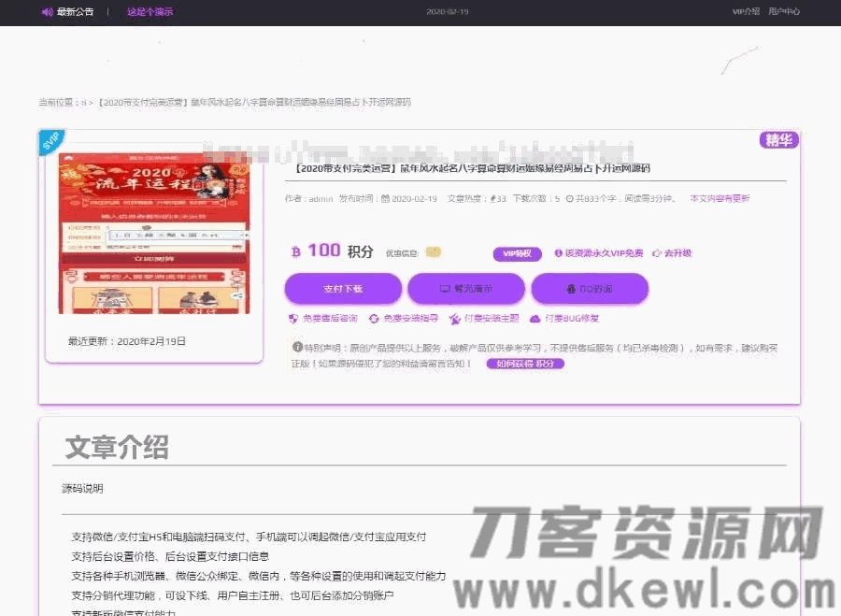
Task: Open the 这是个演示 announcement link
Action: (x=150, y=12)
